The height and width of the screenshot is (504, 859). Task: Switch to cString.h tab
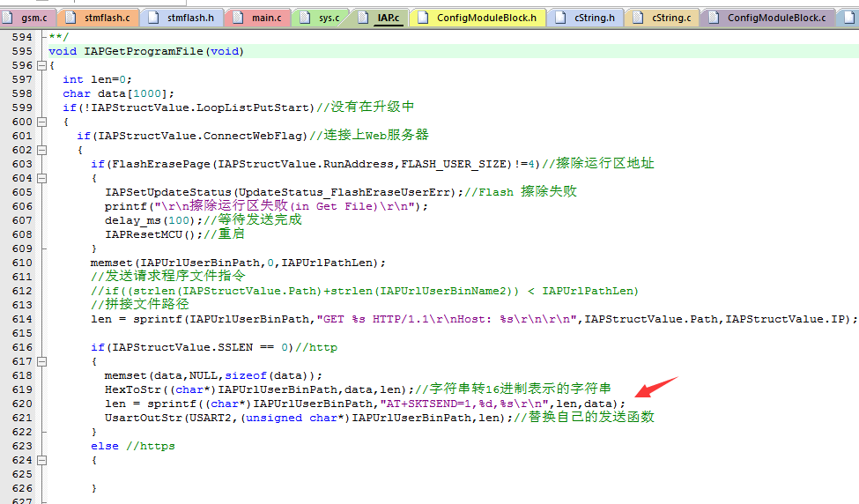tap(586, 19)
